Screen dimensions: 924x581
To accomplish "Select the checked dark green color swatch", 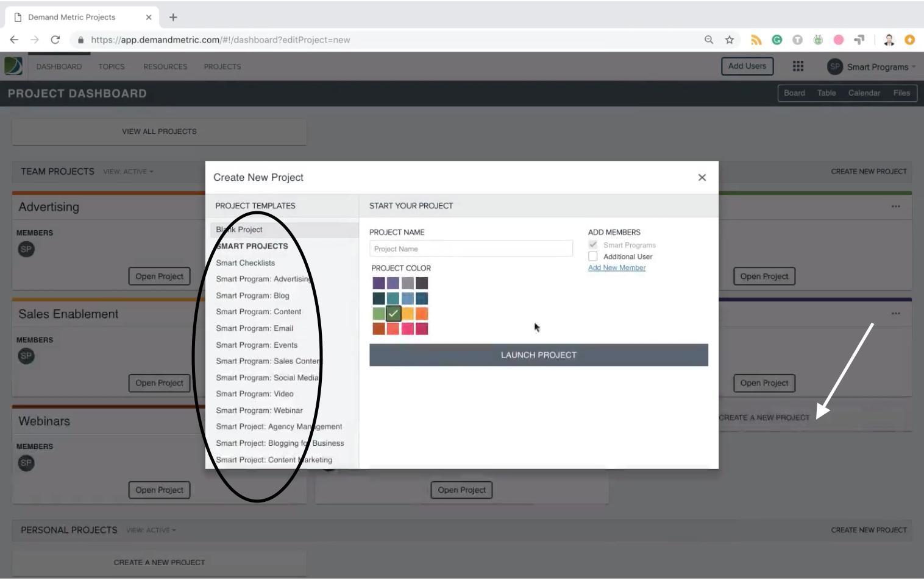I will [393, 314].
